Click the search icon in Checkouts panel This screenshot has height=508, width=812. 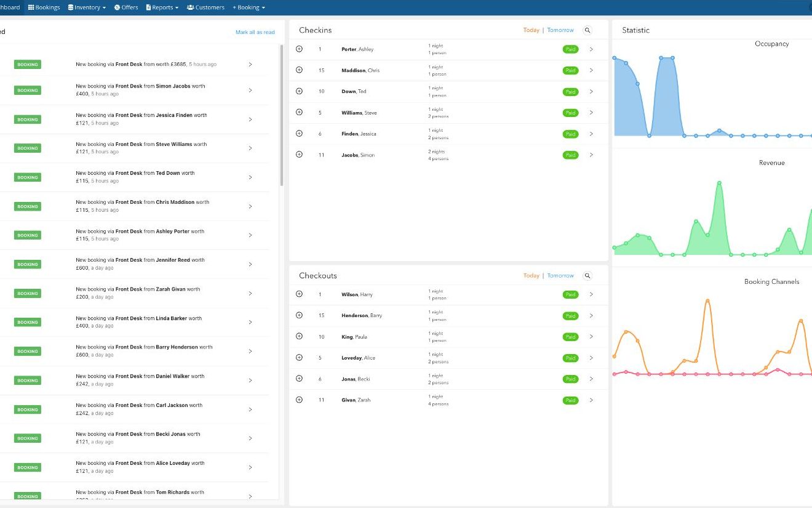point(587,276)
